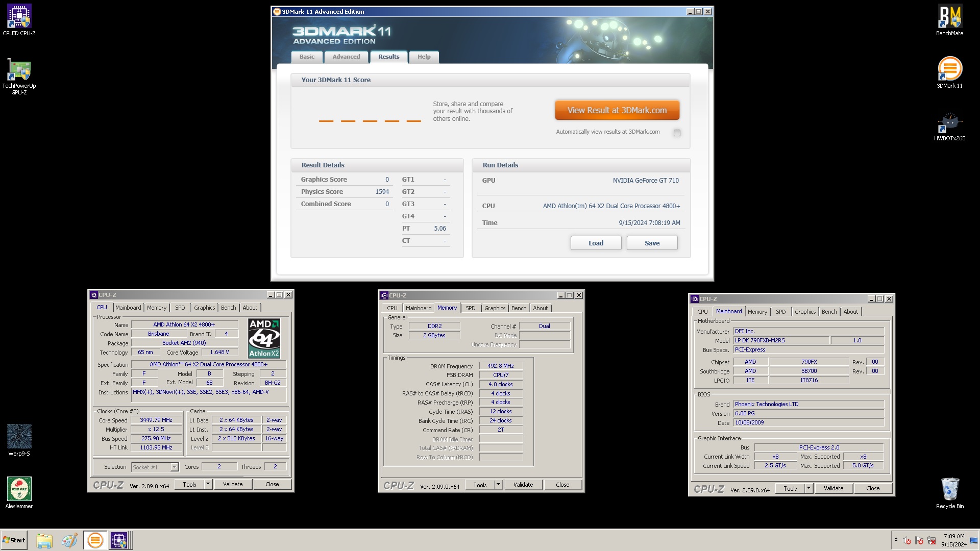980x551 pixels.
Task: Click Close button in right CPU-Z window
Action: point(873,488)
